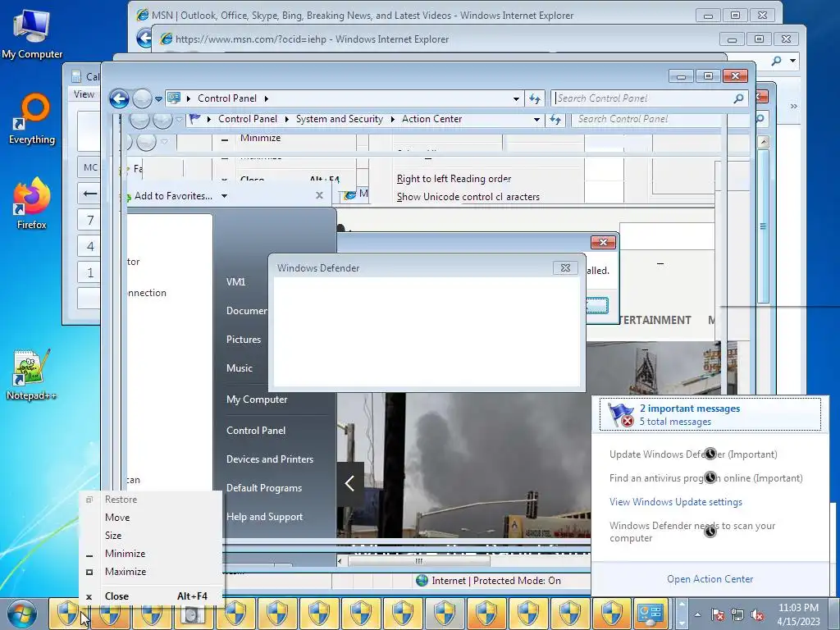Click the Internet Explorer toolbar overflow chevron
This screenshot has height=630, width=840.
pyautogui.click(x=793, y=106)
